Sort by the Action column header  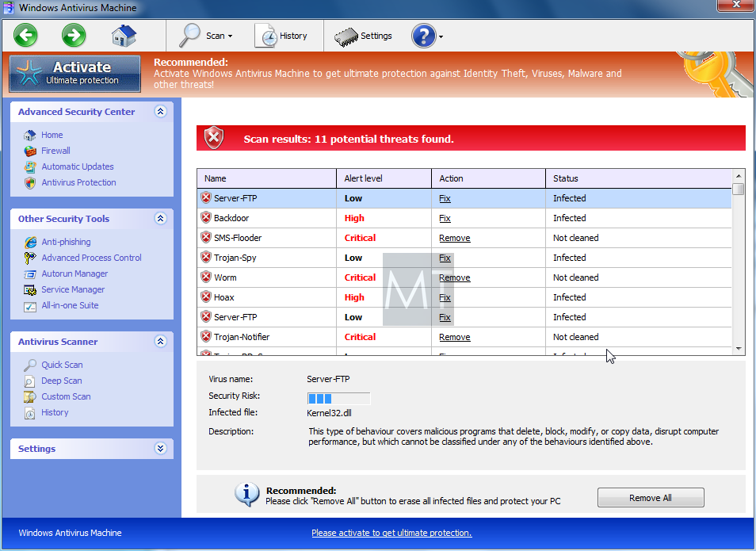tap(488, 178)
